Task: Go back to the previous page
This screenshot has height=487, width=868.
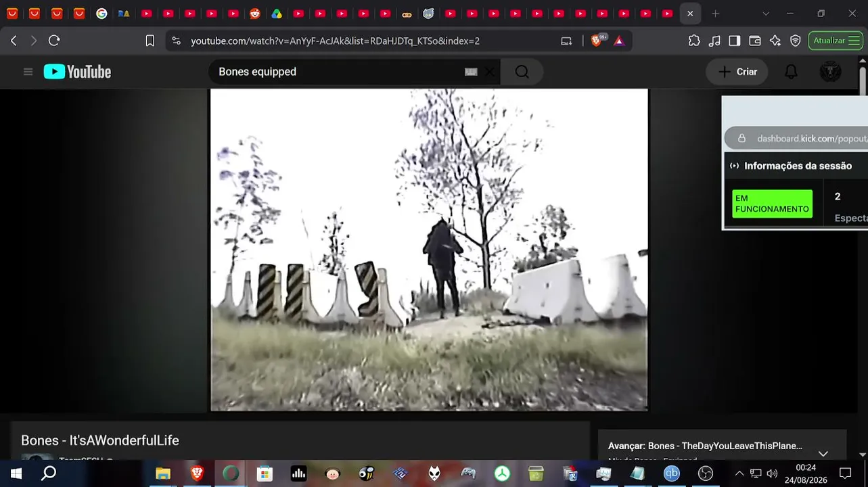Action: [x=14, y=41]
